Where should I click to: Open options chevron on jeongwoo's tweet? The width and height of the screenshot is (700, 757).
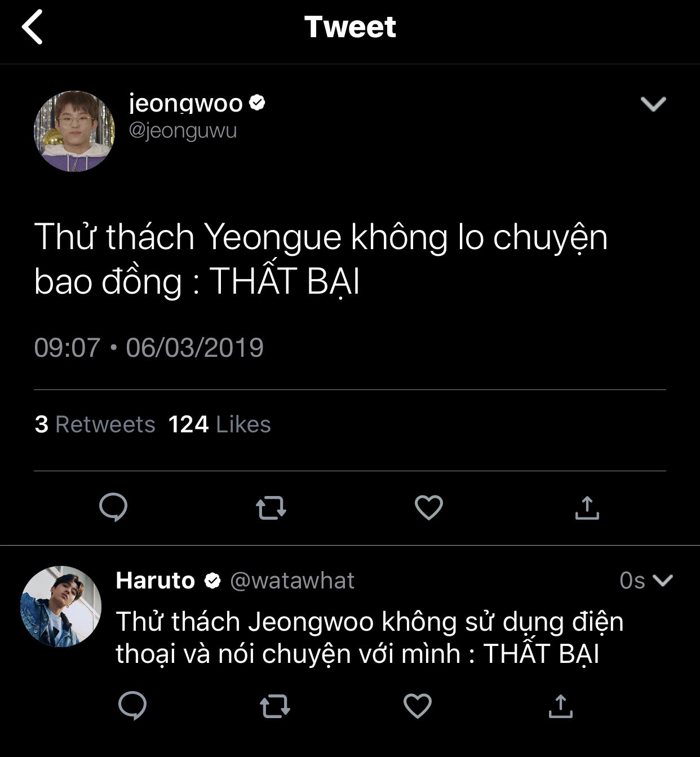pos(653,104)
